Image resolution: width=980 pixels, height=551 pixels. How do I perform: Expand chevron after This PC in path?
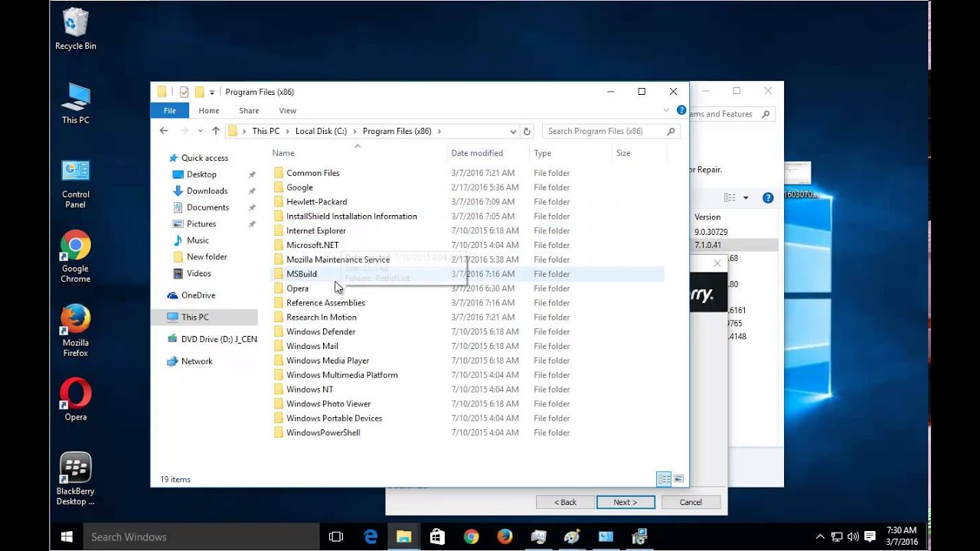(x=287, y=131)
